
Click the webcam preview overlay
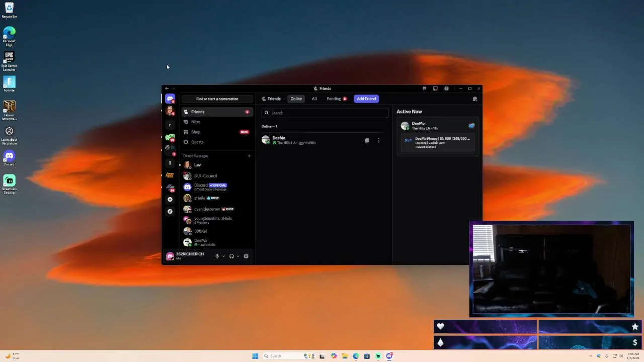point(551,269)
